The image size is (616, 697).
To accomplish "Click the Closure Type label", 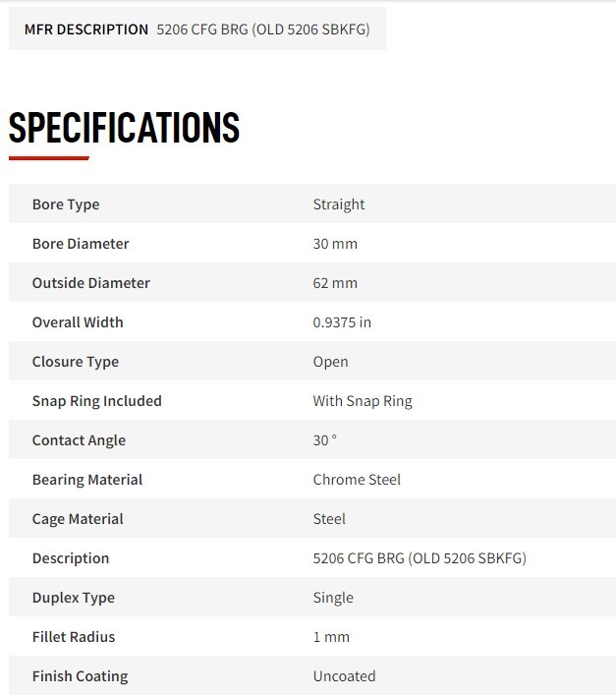I will click(x=76, y=362).
